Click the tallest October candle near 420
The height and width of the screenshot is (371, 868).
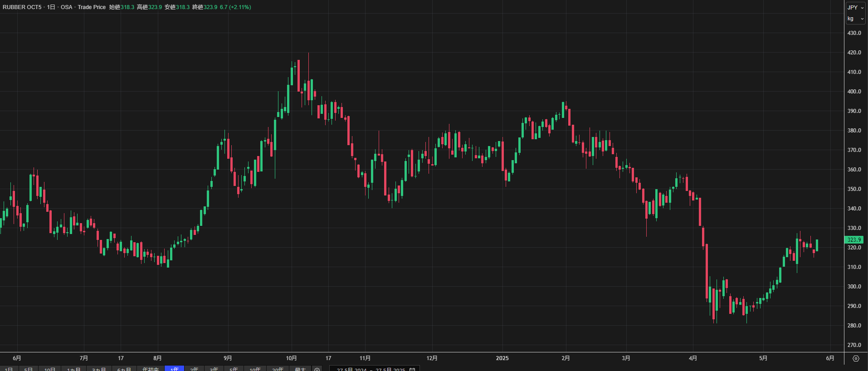308,79
